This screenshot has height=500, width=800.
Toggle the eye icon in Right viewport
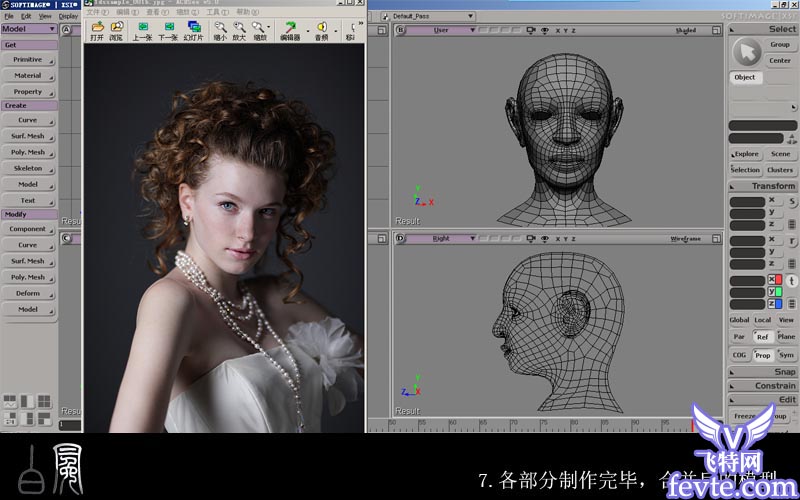pos(545,239)
